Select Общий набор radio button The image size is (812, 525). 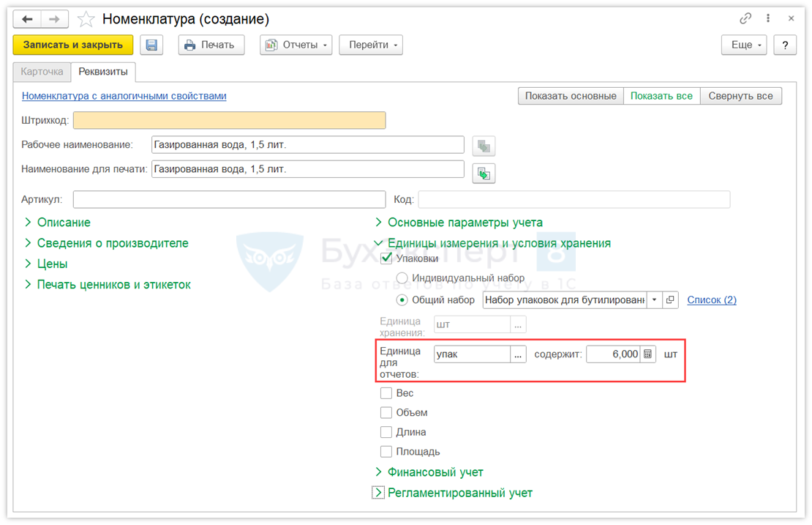click(x=402, y=299)
